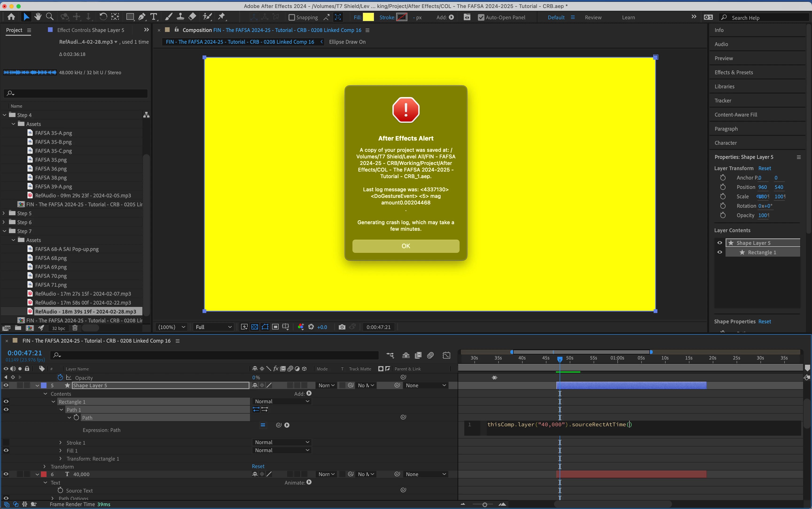Select the Hand tool in toolbar

pos(38,16)
